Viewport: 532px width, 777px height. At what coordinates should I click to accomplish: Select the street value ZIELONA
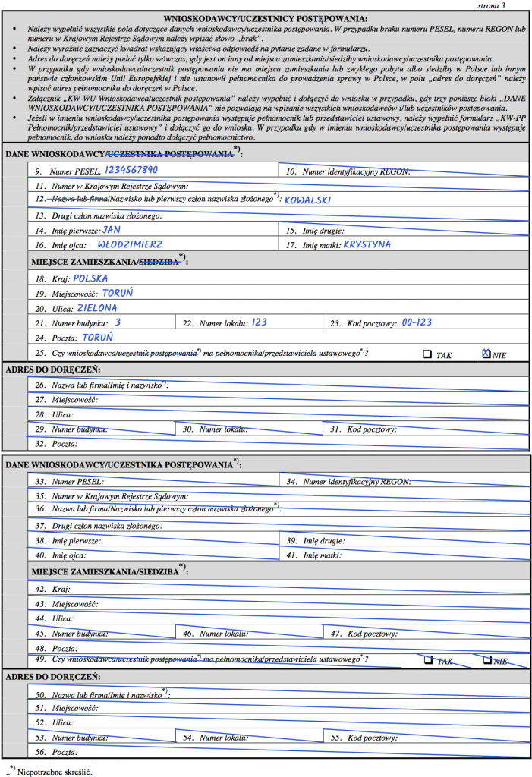click(97, 308)
